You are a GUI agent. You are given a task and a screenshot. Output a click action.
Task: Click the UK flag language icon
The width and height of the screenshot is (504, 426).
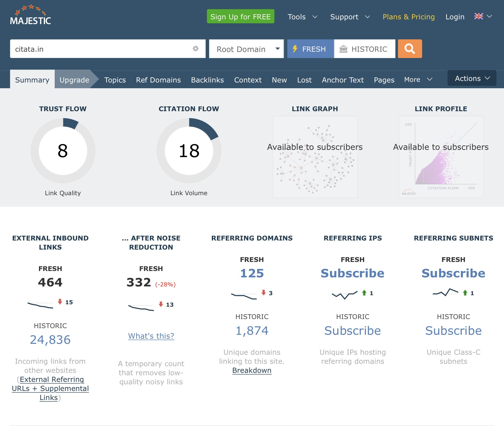(479, 16)
